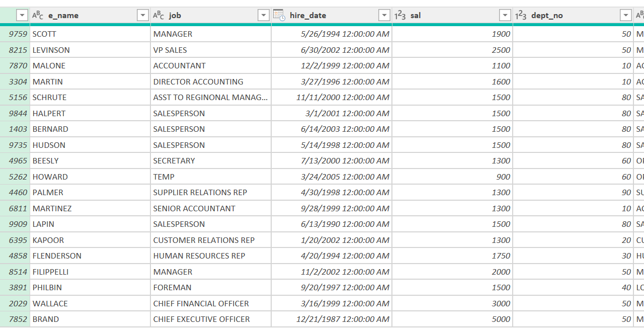Click the LAPIN name cell
Image resolution: width=644 pixels, height=336 pixels.
[90, 224]
